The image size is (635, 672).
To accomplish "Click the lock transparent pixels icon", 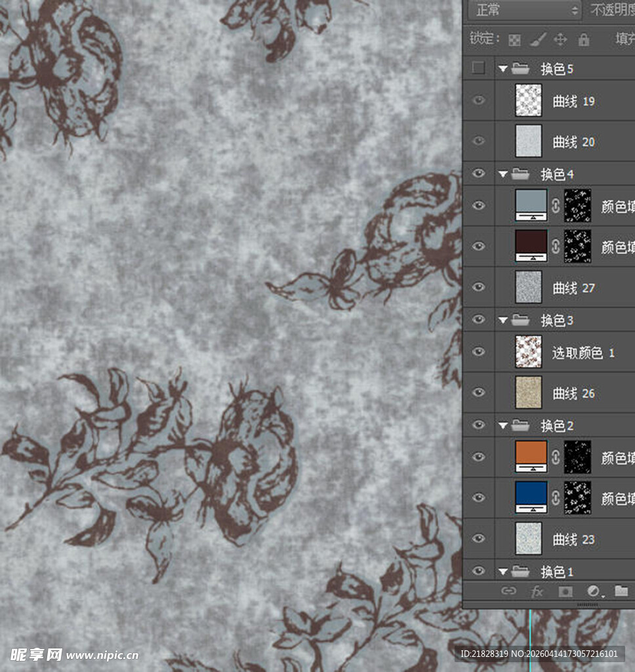I will point(514,39).
